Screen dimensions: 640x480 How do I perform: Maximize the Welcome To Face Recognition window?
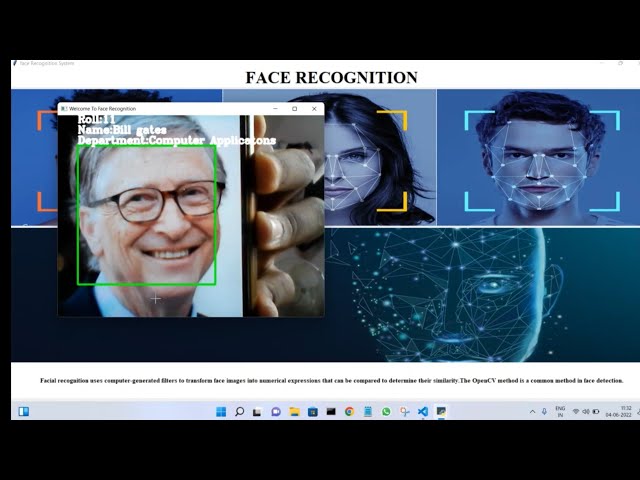click(295, 109)
